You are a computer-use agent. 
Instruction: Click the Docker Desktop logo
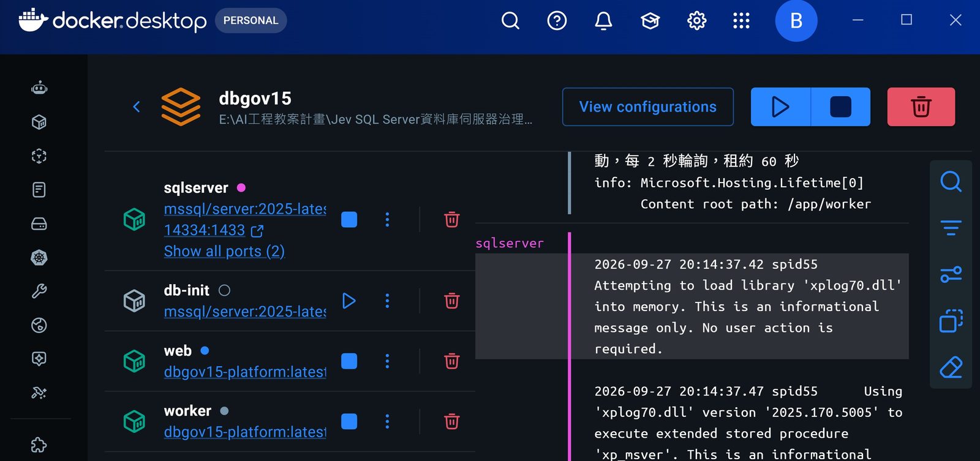pyautogui.click(x=113, y=20)
